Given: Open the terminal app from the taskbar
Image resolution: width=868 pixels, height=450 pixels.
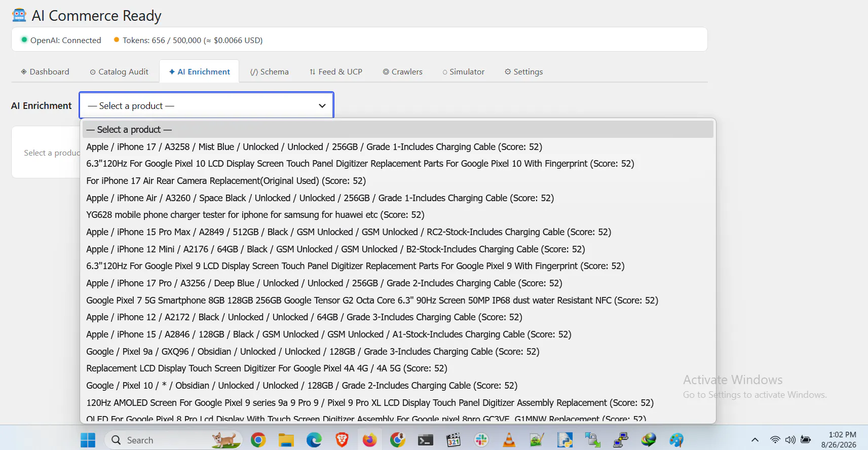Looking at the screenshot, I should tap(426, 440).
